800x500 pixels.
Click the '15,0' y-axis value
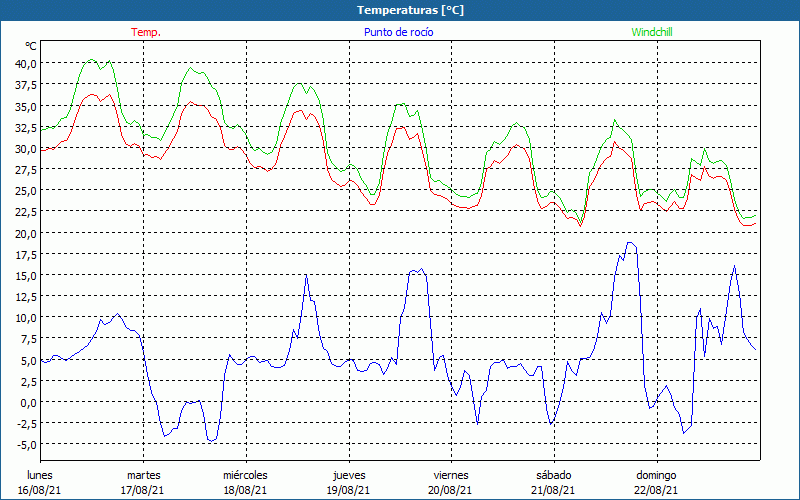(x=27, y=276)
